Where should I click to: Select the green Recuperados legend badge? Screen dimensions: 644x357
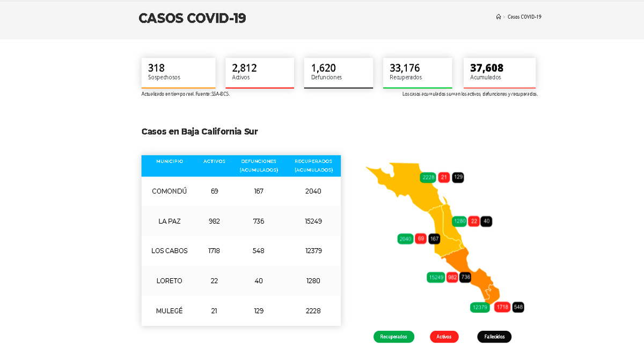[x=393, y=337]
